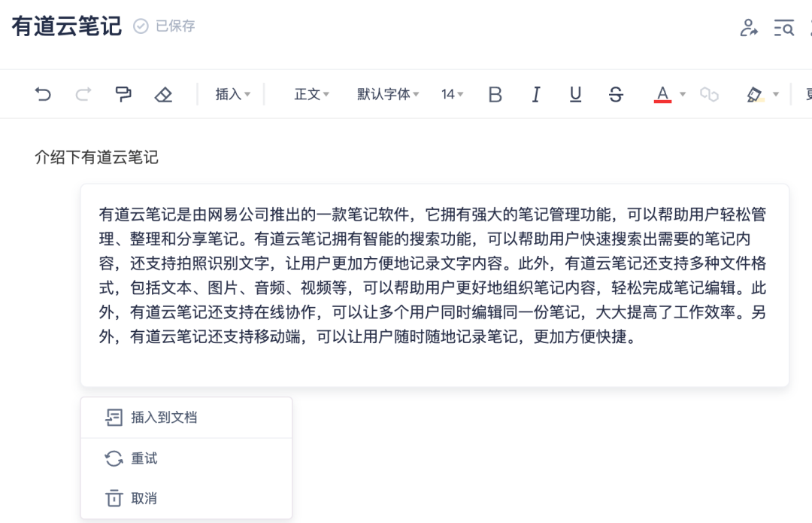Toggle underline formatting
The image size is (812, 523).
pyautogui.click(x=575, y=94)
